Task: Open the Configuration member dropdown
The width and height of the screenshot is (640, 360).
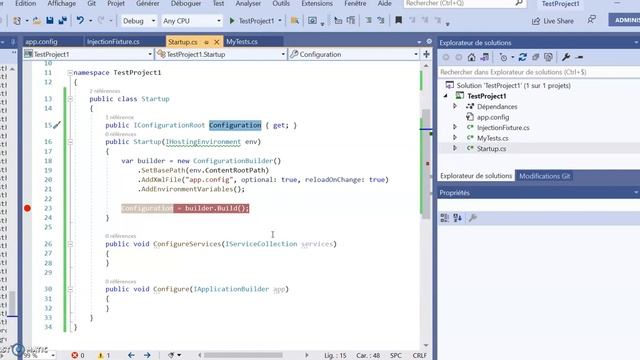Action: click(354, 54)
